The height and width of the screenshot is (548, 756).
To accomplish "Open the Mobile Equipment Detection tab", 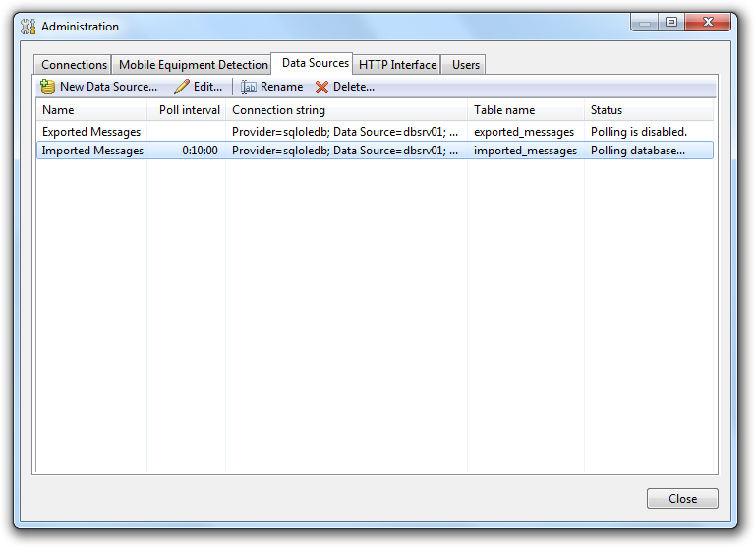I will 193,65.
